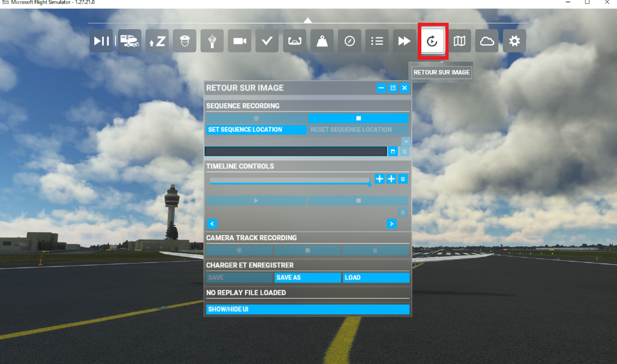This screenshot has height=364, width=617.
Task: Click Reset Sequence Location
Action: (358, 129)
